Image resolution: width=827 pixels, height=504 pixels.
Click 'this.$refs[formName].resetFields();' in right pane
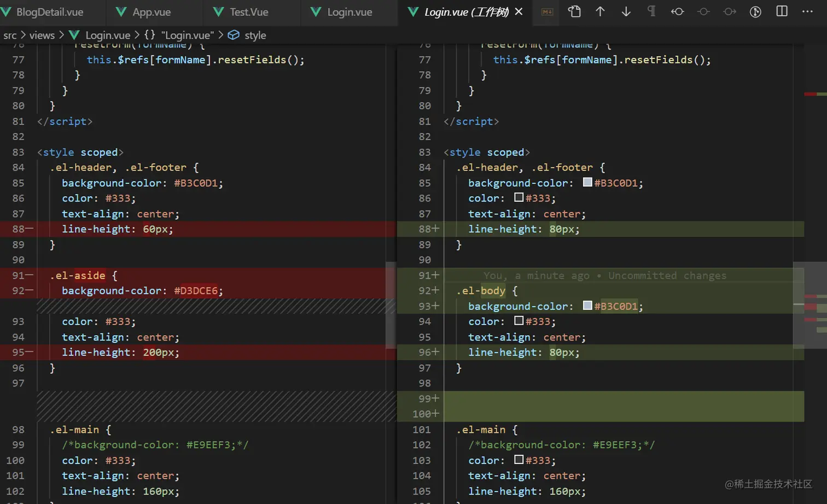(602, 60)
